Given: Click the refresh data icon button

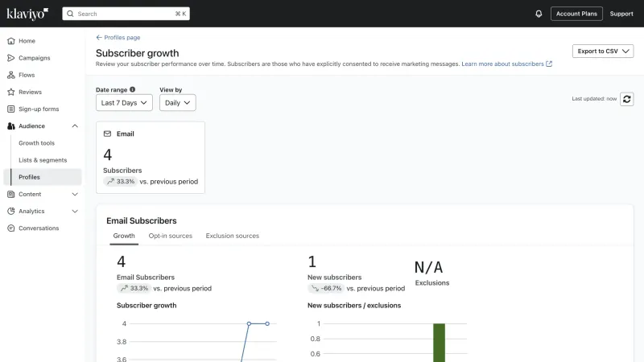Looking at the screenshot, I should [x=627, y=99].
